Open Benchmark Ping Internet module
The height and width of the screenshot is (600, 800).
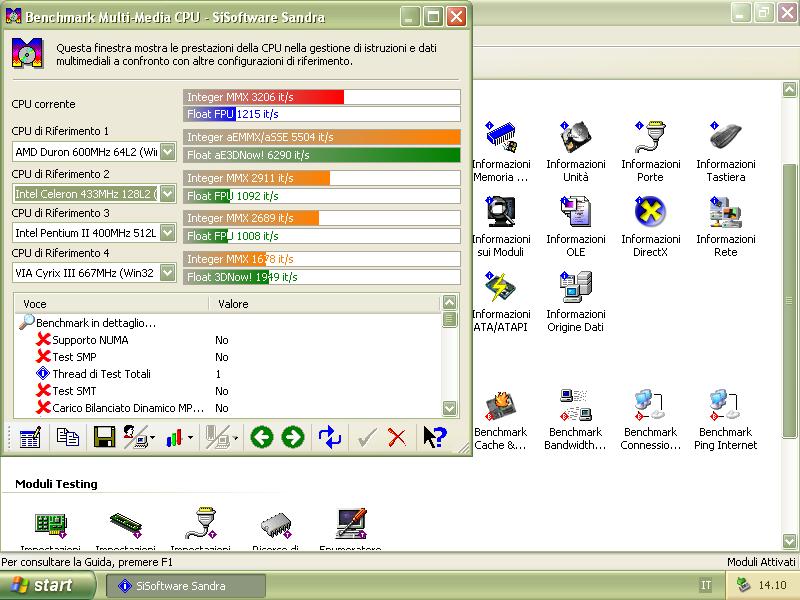(725, 420)
